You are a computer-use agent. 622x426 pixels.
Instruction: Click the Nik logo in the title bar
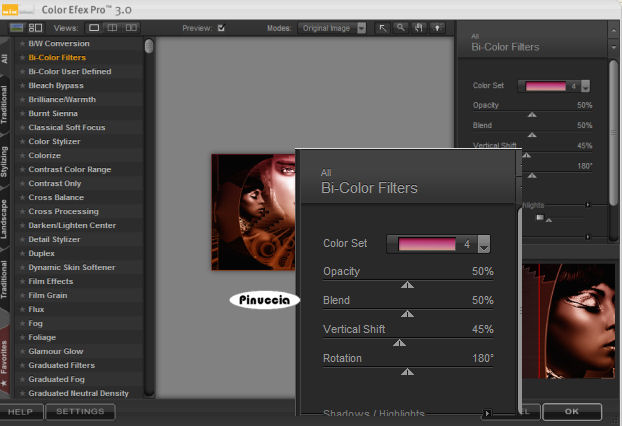pyautogui.click(x=10, y=10)
